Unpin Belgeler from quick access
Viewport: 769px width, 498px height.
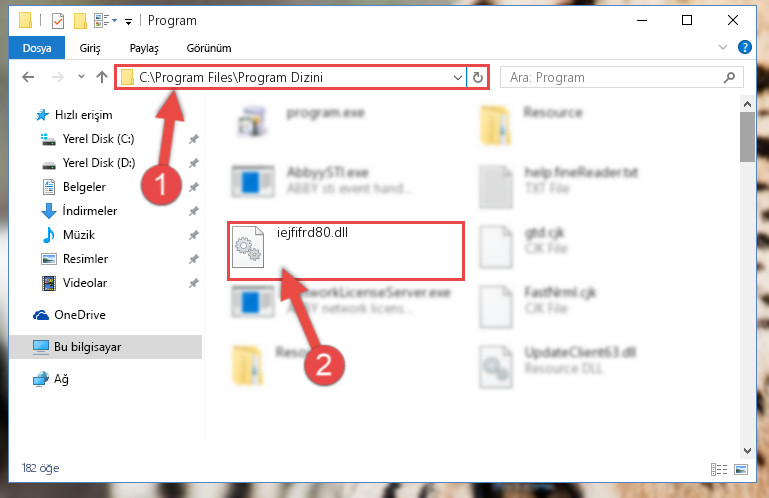pos(194,187)
